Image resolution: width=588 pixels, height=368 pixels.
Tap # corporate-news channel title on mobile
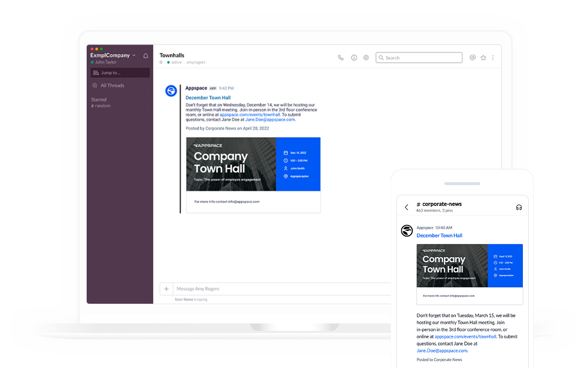pos(439,204)
